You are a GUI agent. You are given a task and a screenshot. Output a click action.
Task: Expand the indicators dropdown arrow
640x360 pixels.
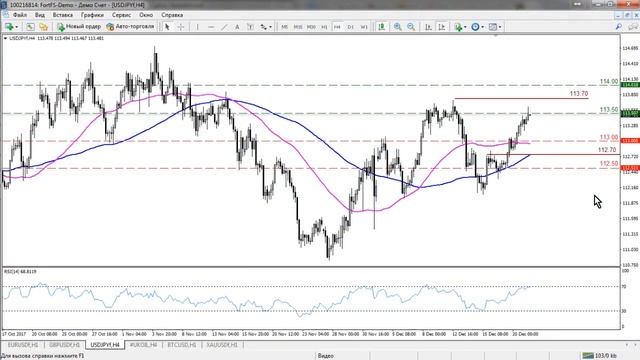[x=465, y=27]
